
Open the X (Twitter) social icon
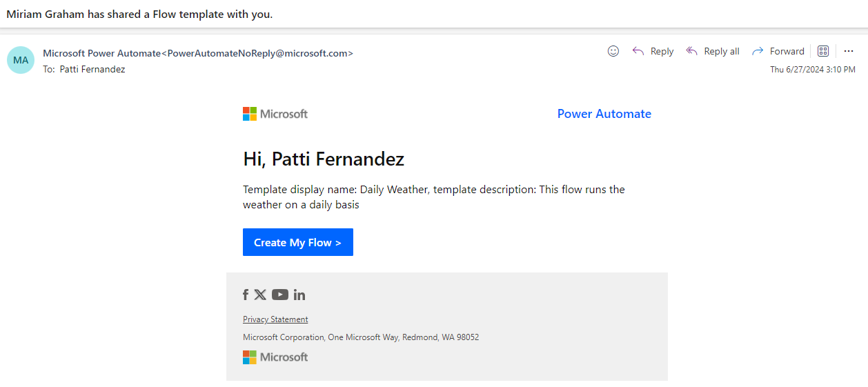(x=260, y=295)
